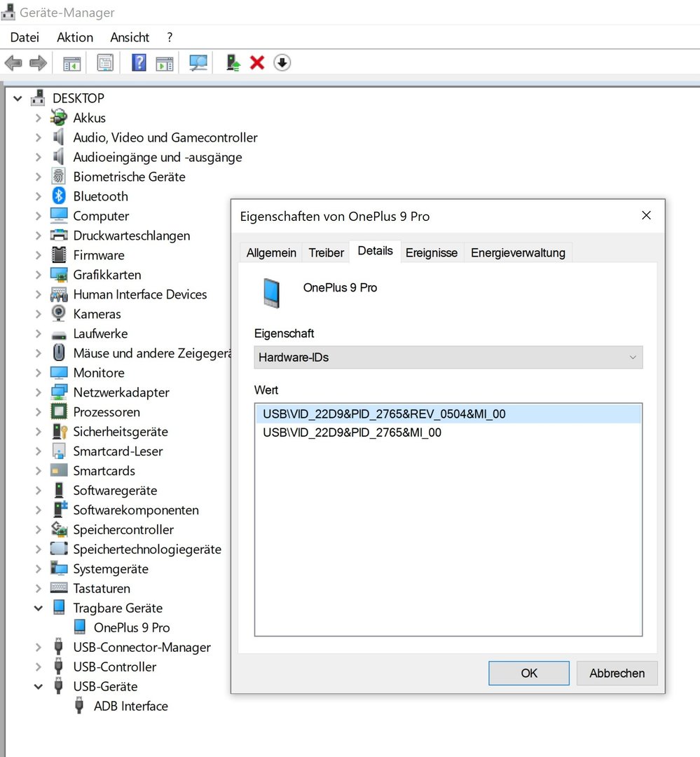Click the Abbrechen button
Image resolution: width=700 pixels, height=757 pixels.
(x=617, y=673)
